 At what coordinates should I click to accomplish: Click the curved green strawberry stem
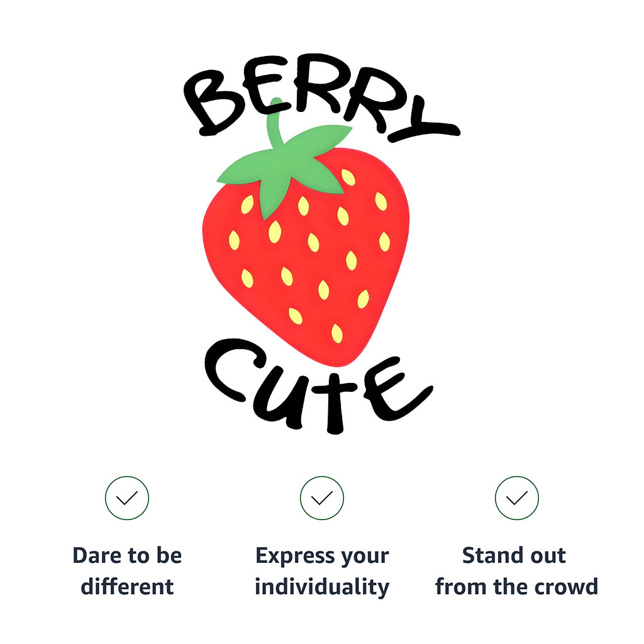275,123
